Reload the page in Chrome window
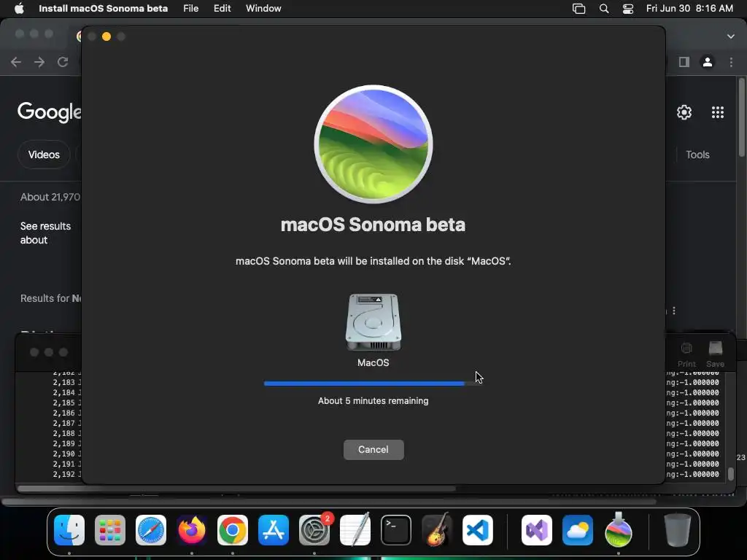Viewport: 747px width, 560px height. click(63, 62)
